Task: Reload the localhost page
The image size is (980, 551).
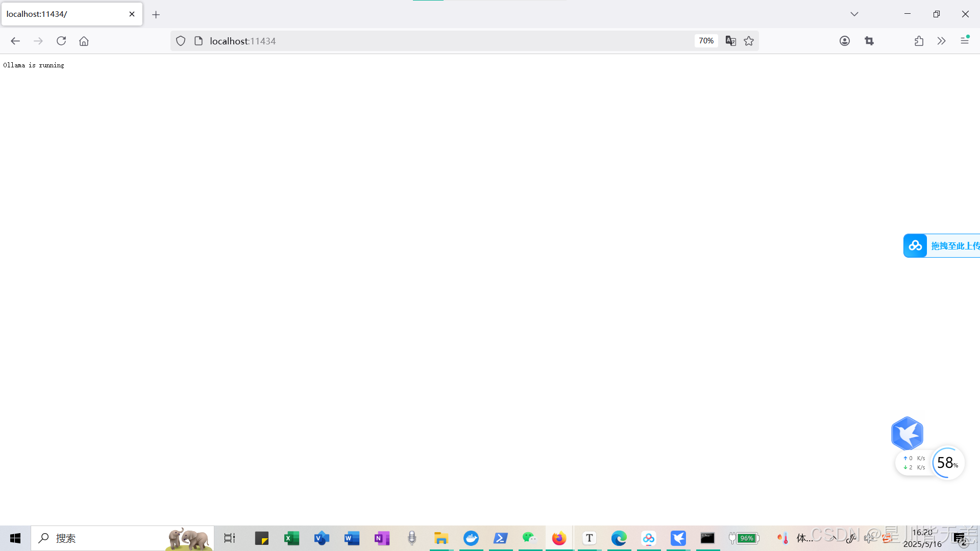Action: pos(61,41)
